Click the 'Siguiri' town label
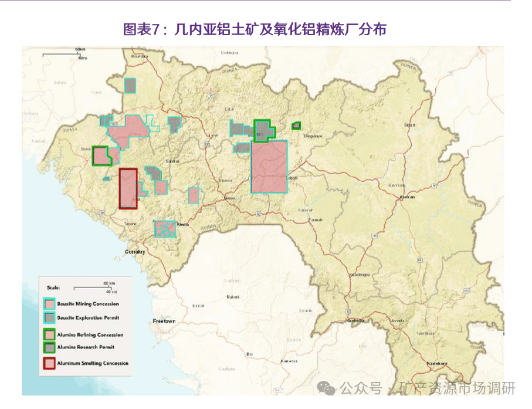This screenshot has height=409, width=532. pyautogui.click(x=409, y=125)
